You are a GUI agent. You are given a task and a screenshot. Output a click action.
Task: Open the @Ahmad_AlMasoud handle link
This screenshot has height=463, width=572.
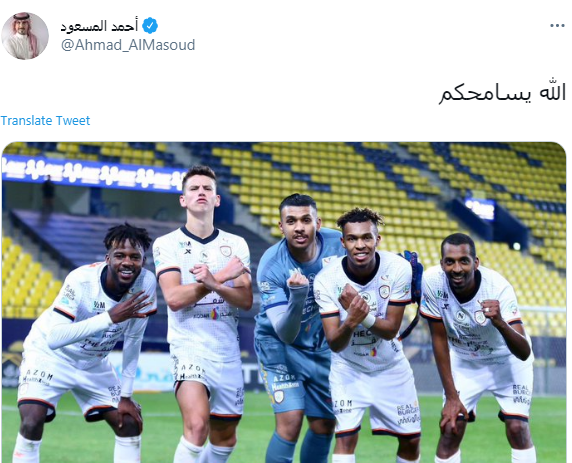128,45
